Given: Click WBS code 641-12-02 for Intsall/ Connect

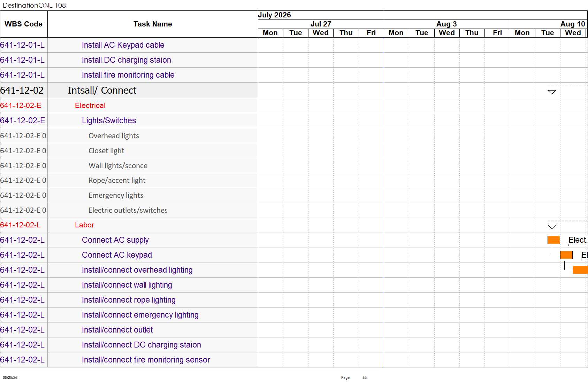Looking at the screenshot, I should click(22, 90).
